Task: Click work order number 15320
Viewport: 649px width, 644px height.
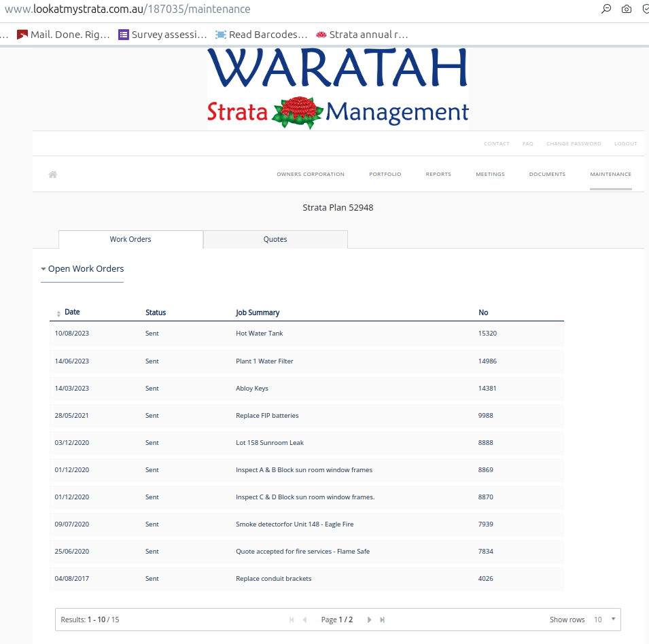Action: point(487,334)
